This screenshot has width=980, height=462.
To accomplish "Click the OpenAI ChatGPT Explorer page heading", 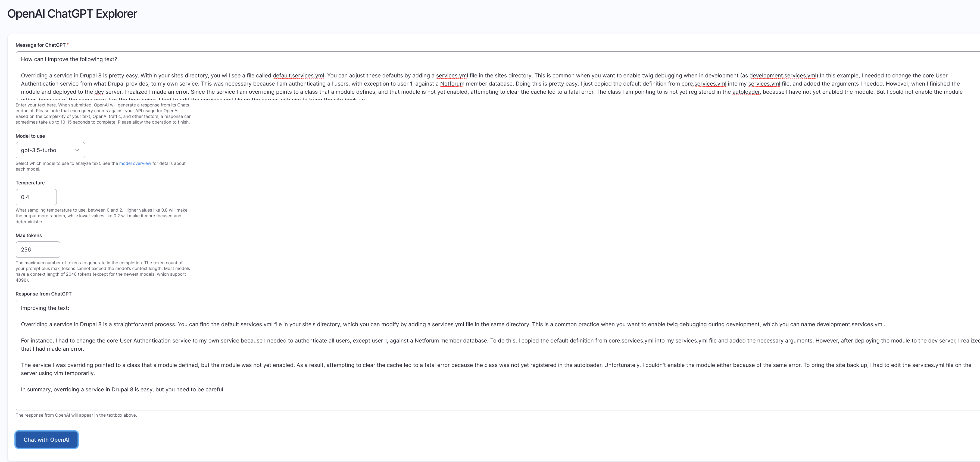I will click(72, 14).
